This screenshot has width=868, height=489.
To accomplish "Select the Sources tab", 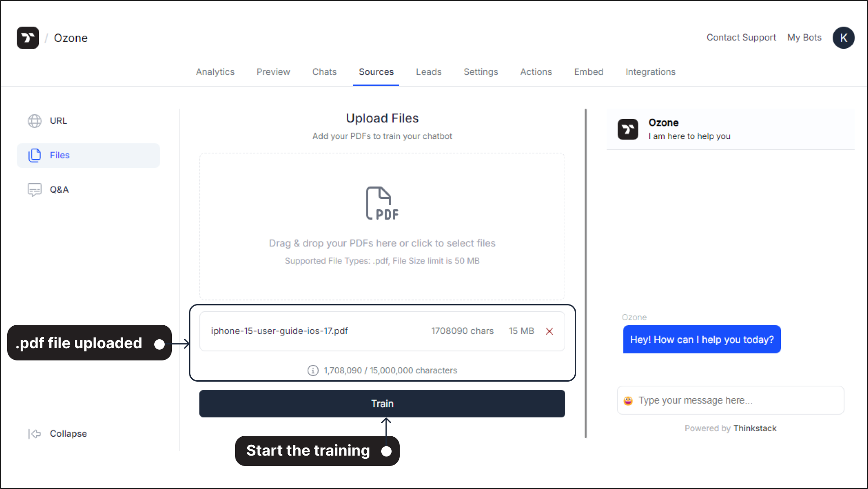I will 375,72.
